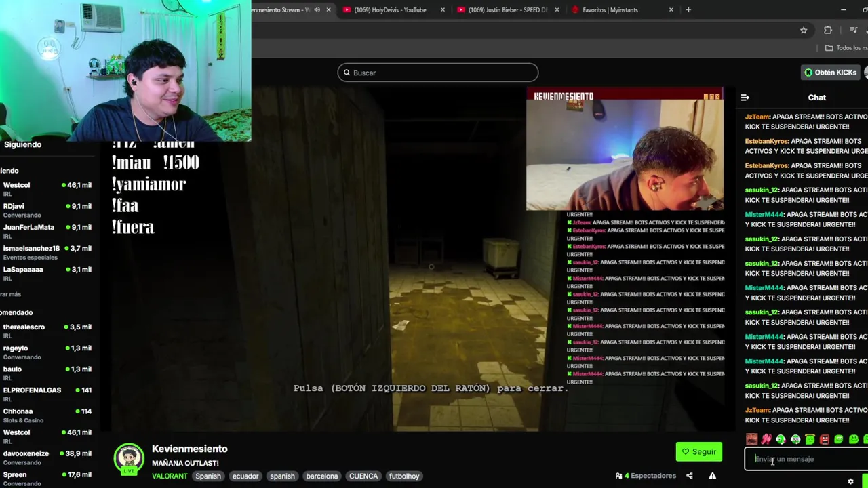Close the HolyDeivis YouTube tab
Screen dimensions: 868x488
443,9
